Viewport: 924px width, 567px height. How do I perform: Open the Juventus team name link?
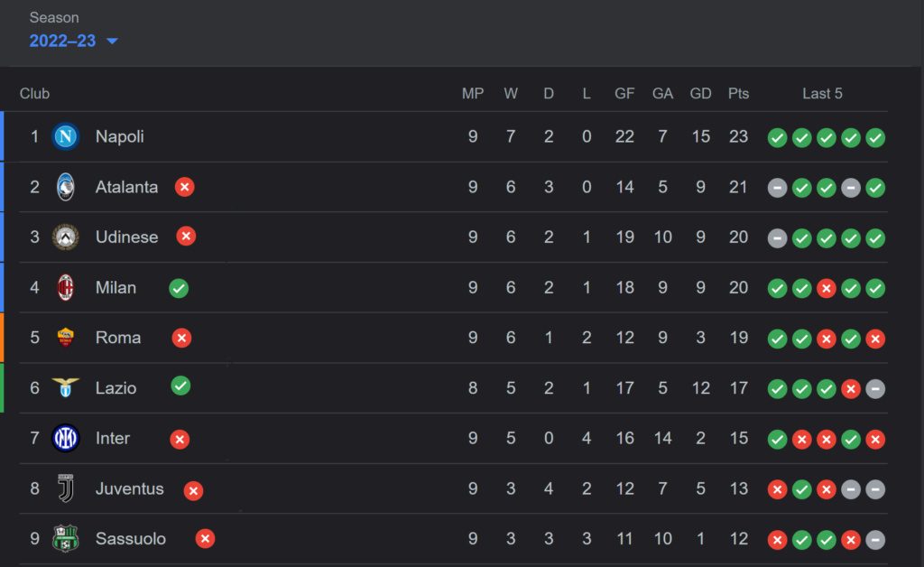tap(130, 488)
